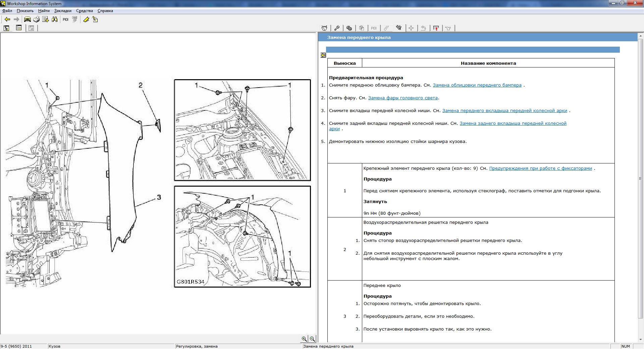The height and width of the screenshot is (349, 644).
Task: Open link Замена фары головного света
Action: coord(403,98)
